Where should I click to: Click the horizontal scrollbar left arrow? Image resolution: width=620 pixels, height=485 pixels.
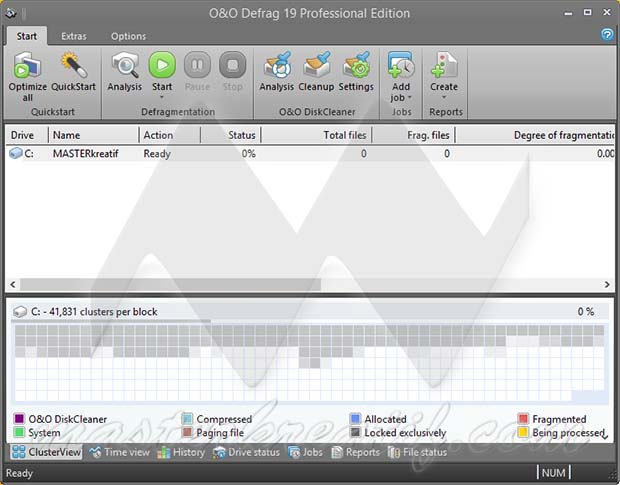click(13, 284)
